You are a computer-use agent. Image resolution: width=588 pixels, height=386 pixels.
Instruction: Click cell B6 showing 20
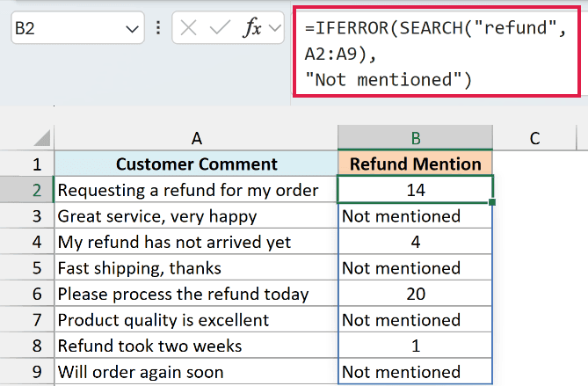click(x=415, y=294)
